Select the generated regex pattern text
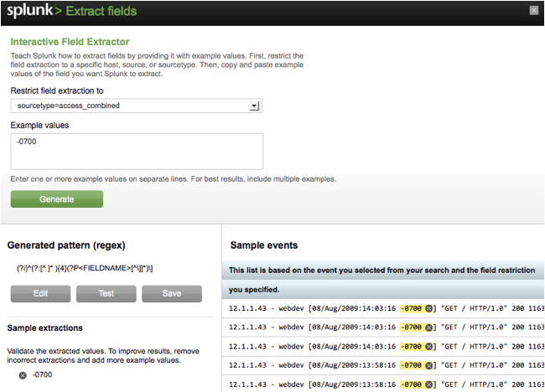This screenshot has width=545, height=392. [x=85, y=268]
